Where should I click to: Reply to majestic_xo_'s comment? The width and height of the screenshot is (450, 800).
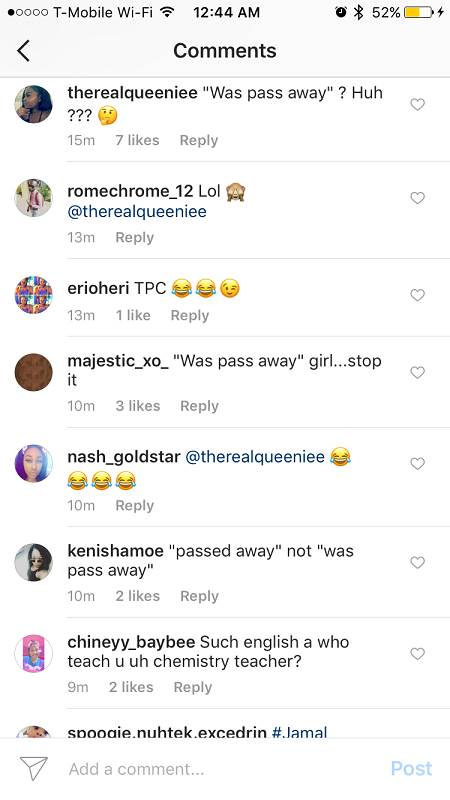199,406
